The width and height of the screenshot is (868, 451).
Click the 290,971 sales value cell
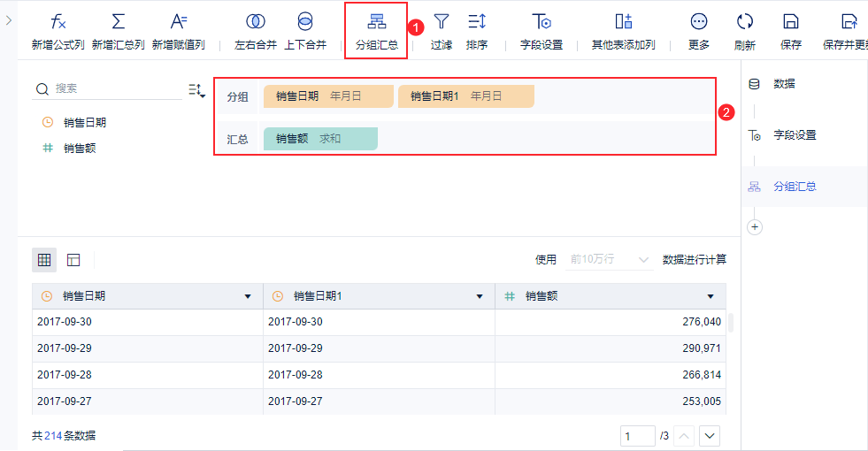click(610, 348)
